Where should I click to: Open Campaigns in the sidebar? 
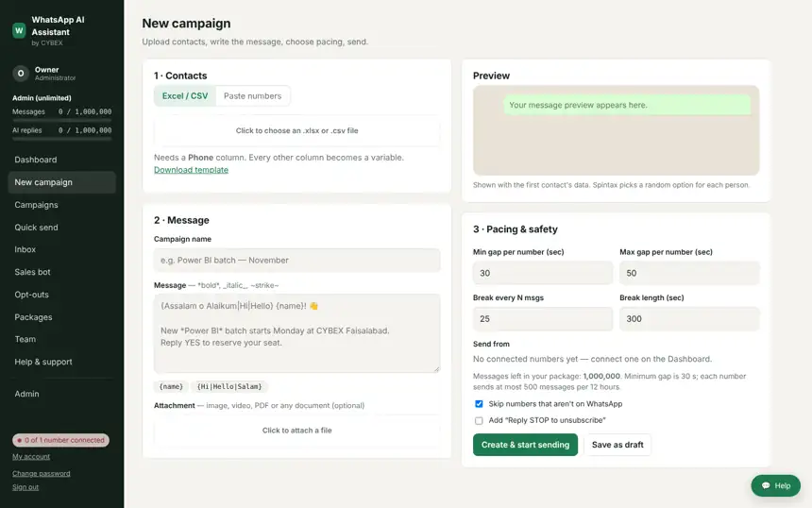click(61, 205)
